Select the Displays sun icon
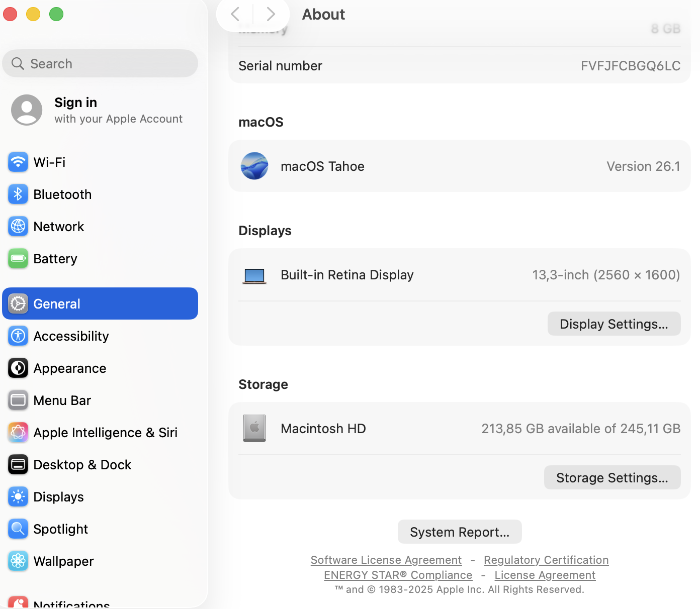Viewport: 700px width, 609px height. (x=18, y=496)
